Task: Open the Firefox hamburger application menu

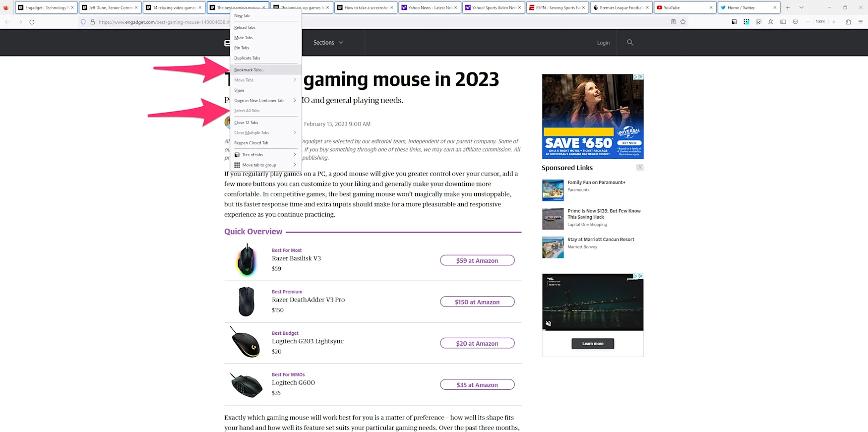Action: point(861,22)
